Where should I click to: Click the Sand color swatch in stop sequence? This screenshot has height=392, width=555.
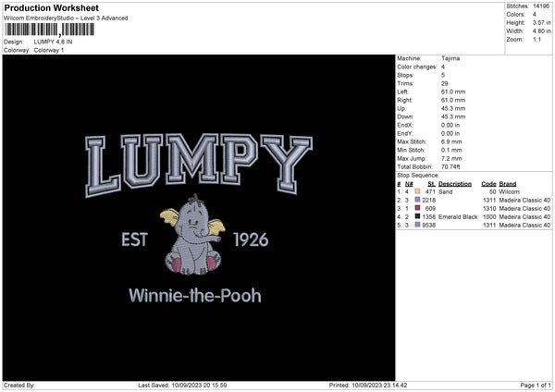pyautogui.click(x=418, y=190)
